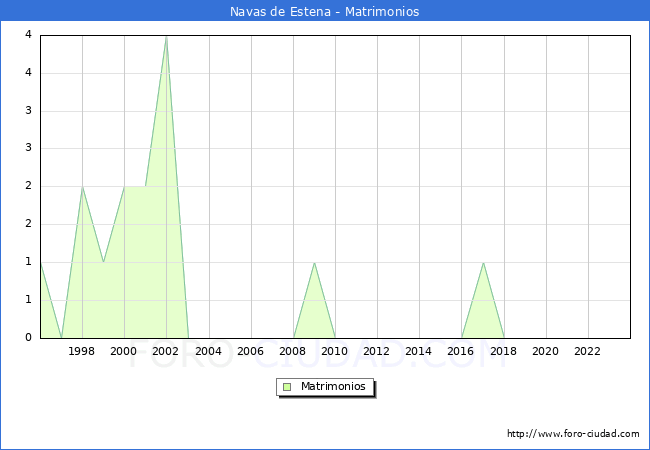The width and height of the screenshot is (650, 450).
Task: Click the 2004 x-axis label
Action: pos(209,351)
